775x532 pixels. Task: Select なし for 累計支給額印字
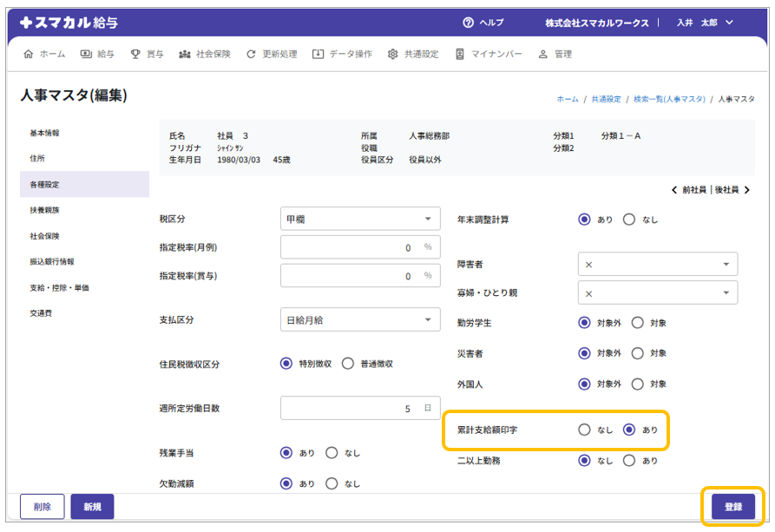click(584, 430)
